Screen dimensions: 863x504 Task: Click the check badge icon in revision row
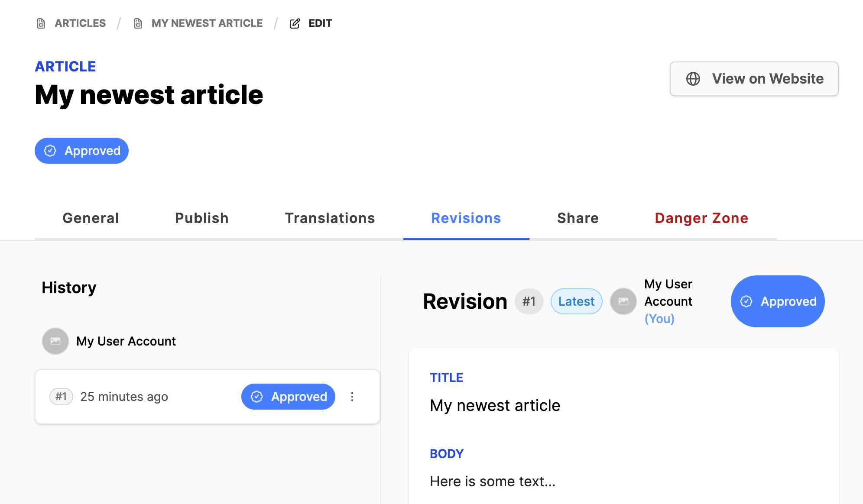pyautogui.click(x=257, y=397)
